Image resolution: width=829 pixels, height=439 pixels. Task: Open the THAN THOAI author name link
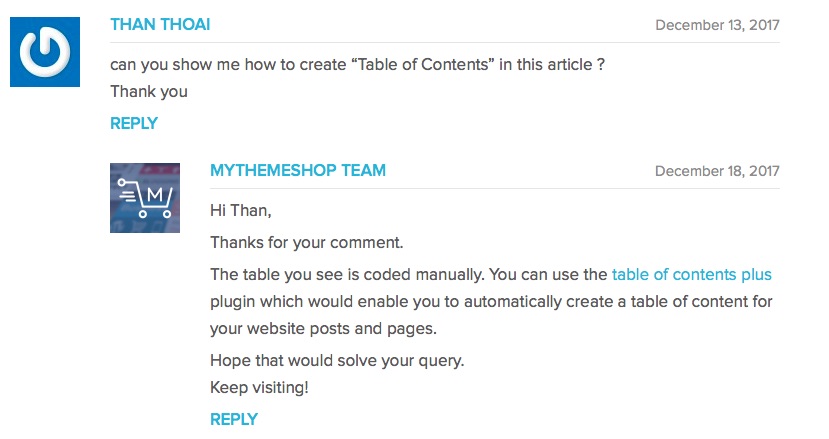point(160,24)
